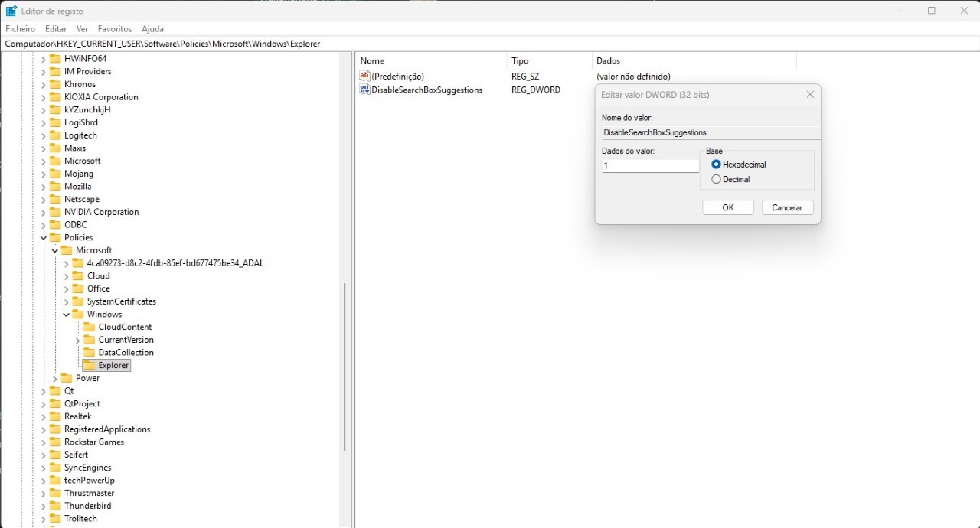The height and width of the screenshot is (528, 980).
Task: Click the NVIDIA Corporation folder icon
Action: (55, 212)
